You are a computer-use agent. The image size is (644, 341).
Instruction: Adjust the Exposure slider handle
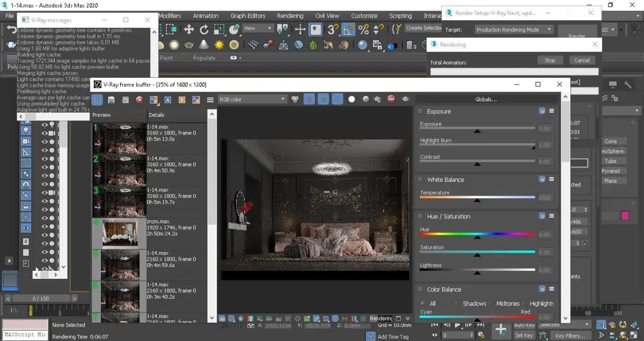477,130
